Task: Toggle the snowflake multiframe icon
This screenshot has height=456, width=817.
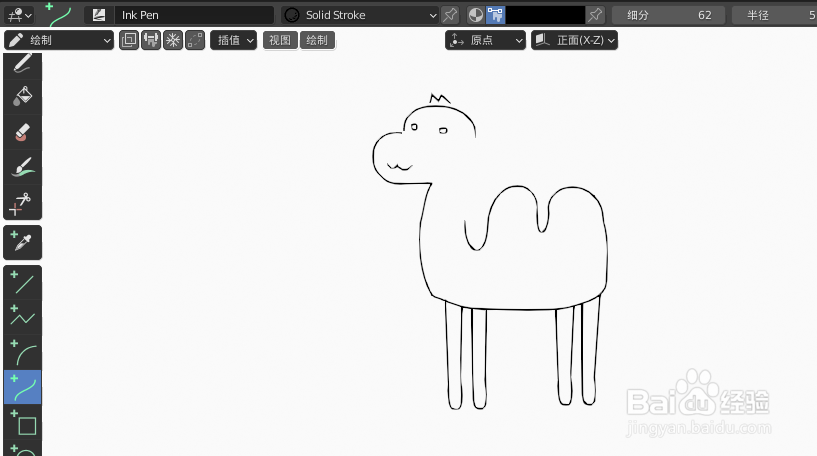Action: (173, 40)
